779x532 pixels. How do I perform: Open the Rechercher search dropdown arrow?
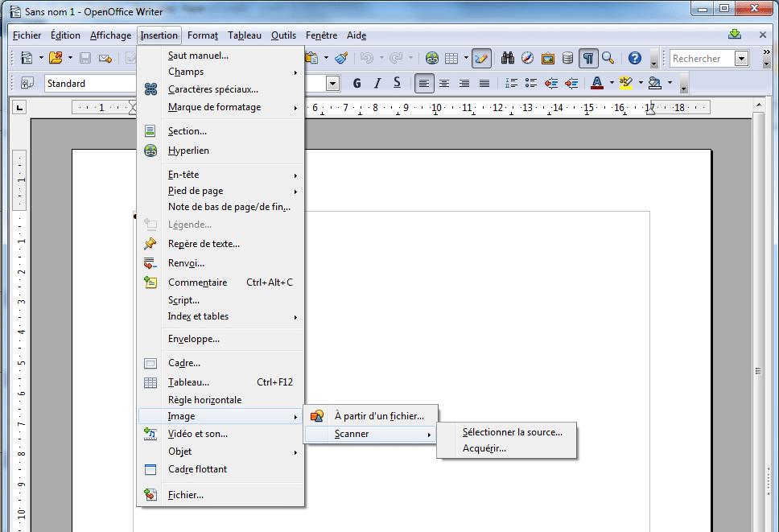[x=741, y=58]
